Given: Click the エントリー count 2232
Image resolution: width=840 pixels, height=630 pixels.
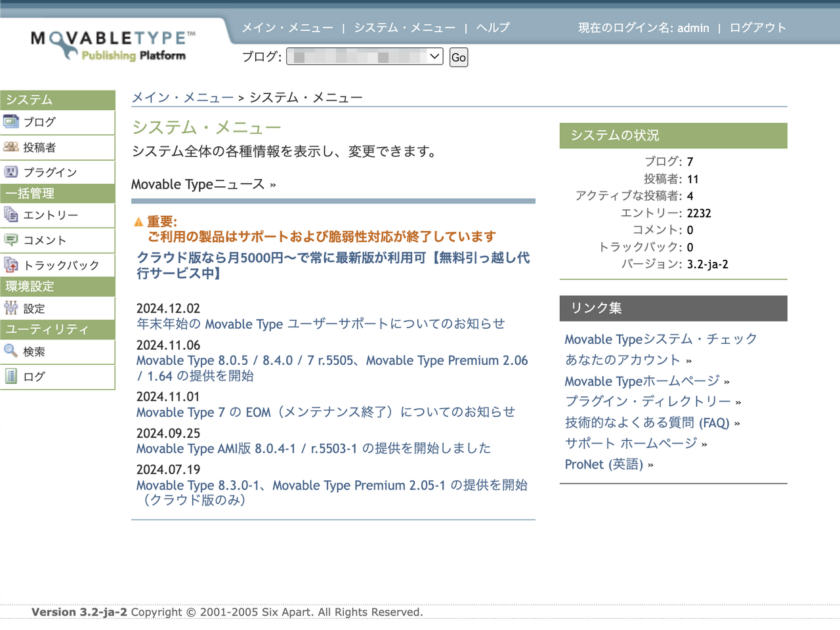Looking at the screenshot, I should pyautogui.click(x=699, y=213).
